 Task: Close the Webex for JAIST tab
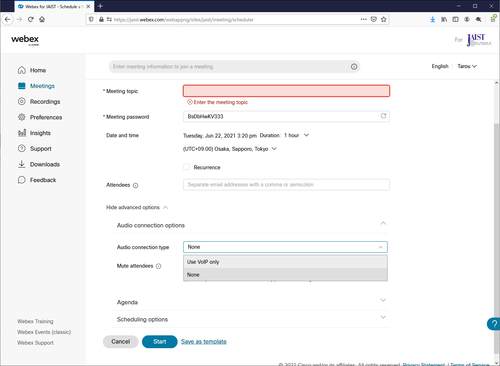(x=88, y=6)
